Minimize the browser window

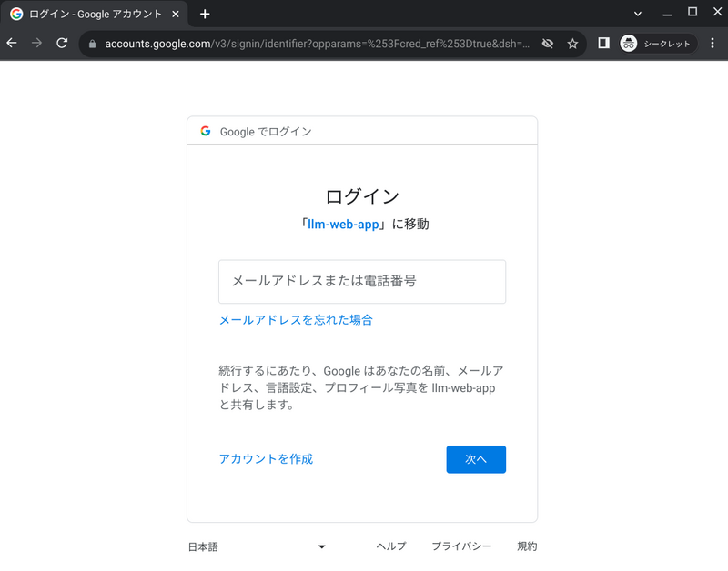pyautogui.click(x=667, y=14)
